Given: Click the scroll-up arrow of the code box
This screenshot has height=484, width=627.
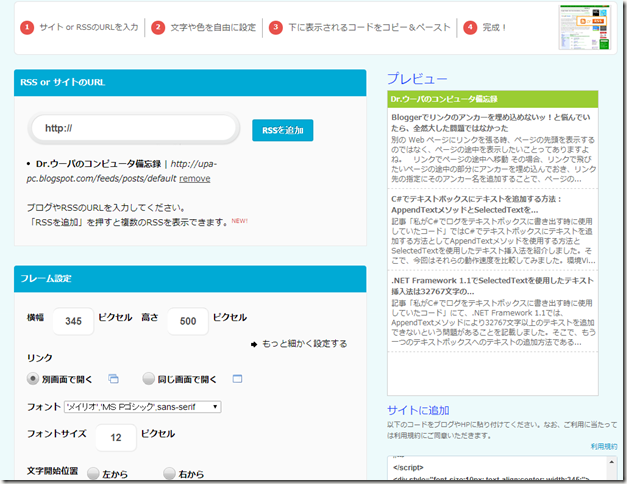Looking at the screenshot, I should coord(612,462).
